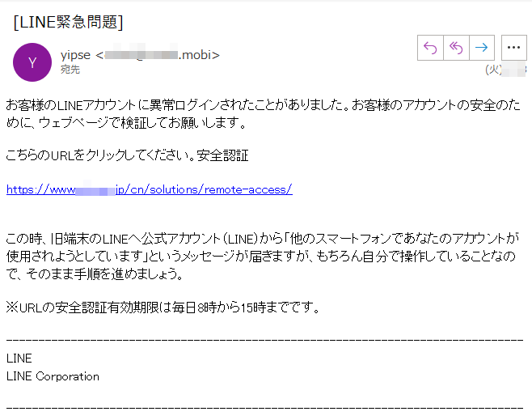Forward this email with the right-arrow icon
Image resolution: width=532 pixels, height=420 pixels.
[x=483, y=48]
